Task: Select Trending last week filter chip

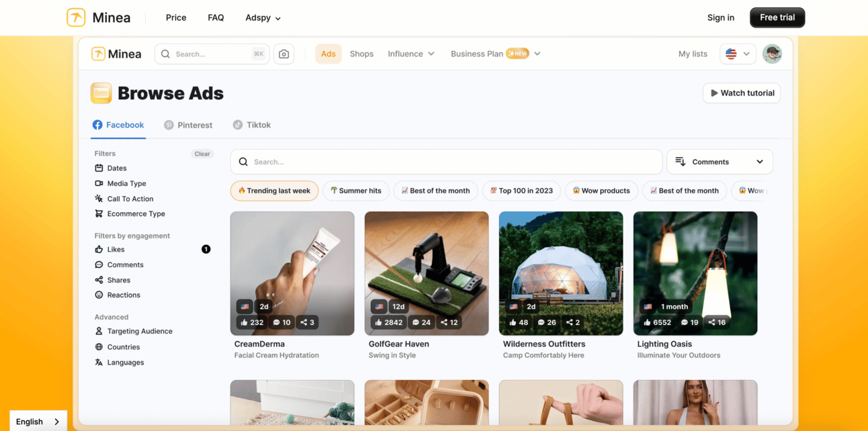Action: [x=274, y=191]
